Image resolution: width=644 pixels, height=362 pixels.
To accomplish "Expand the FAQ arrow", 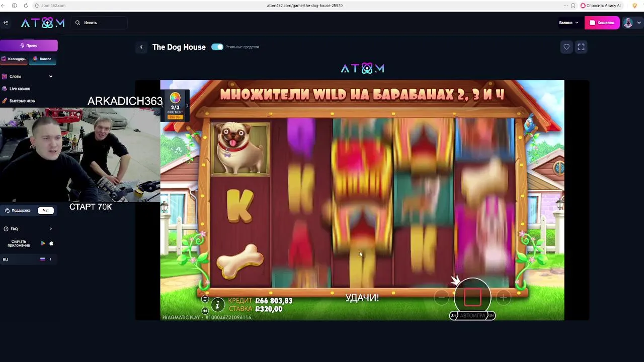I will 51,229.
